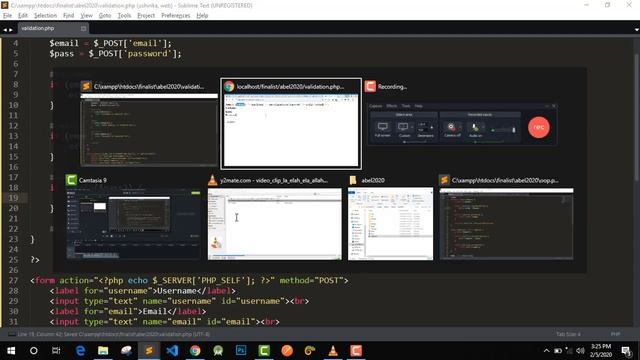Open VLC media player from taskbar
Screen dimensions: 640x360
pyautogui.click(x=333, y=351)
